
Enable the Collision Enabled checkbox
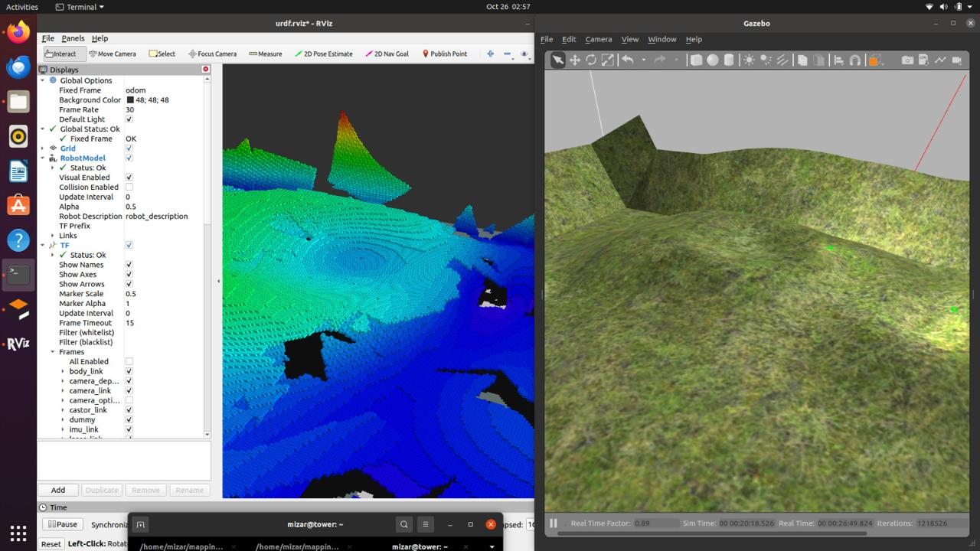(x=129, y=187)
